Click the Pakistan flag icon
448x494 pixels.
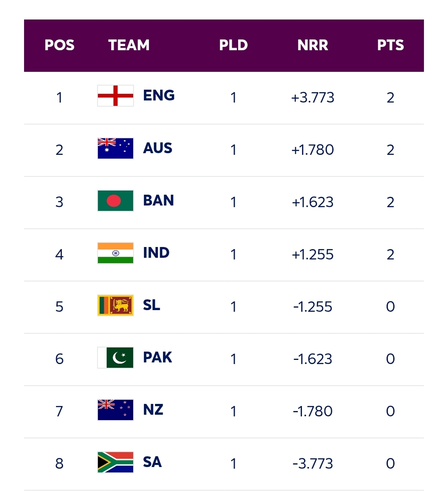coord(115,358)
